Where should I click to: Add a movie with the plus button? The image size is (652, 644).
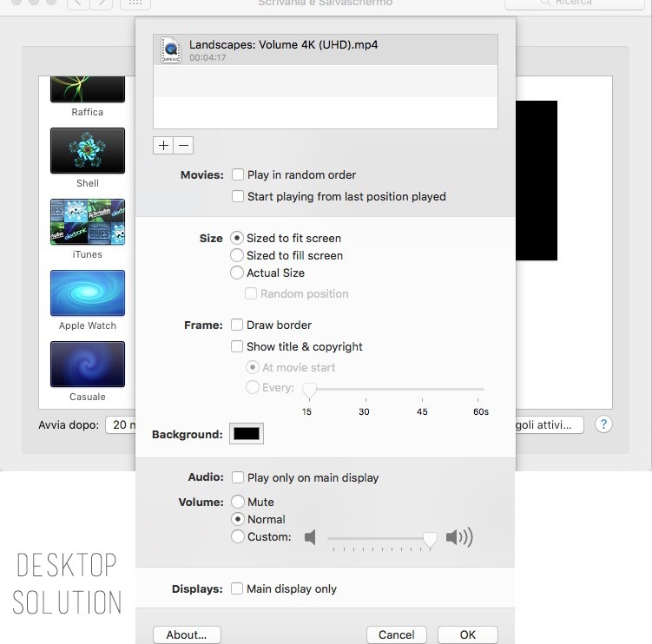(x=163, y=146)
